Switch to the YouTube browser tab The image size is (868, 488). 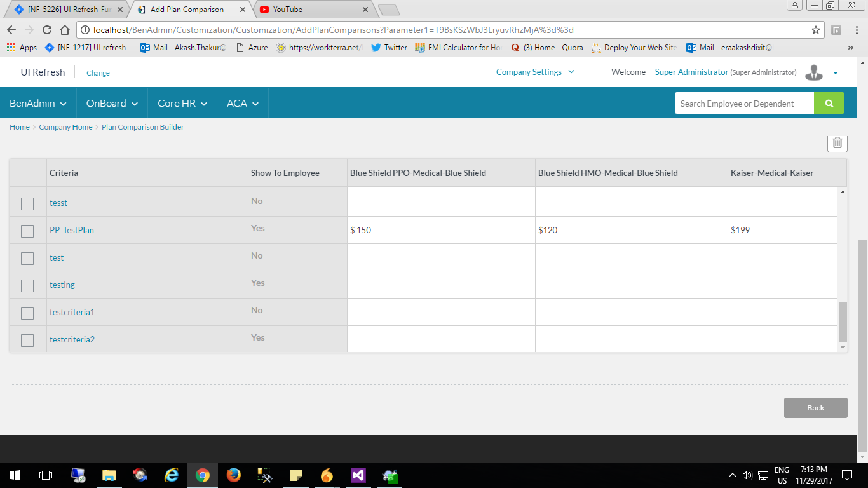pyautogui.click(x=311, y=10)
